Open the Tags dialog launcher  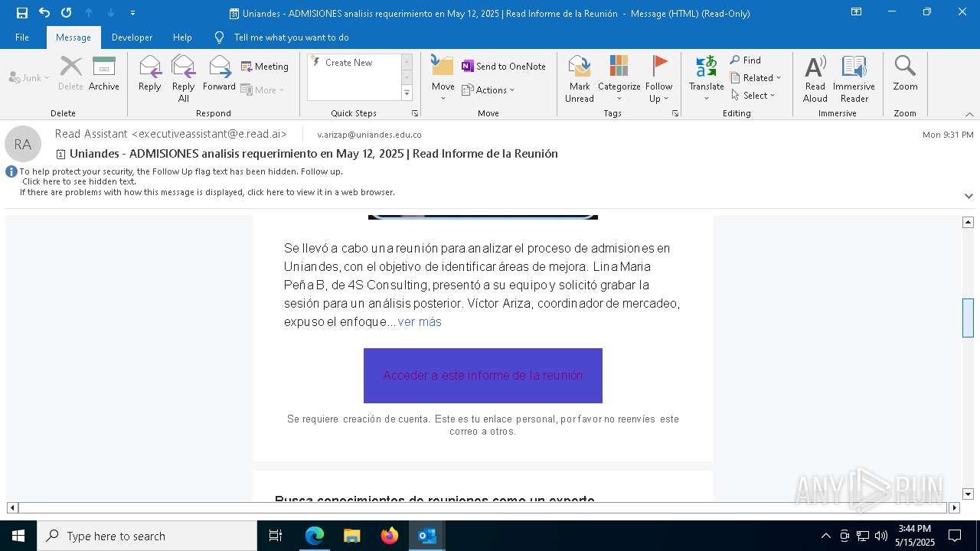click(x=675, y=113)
